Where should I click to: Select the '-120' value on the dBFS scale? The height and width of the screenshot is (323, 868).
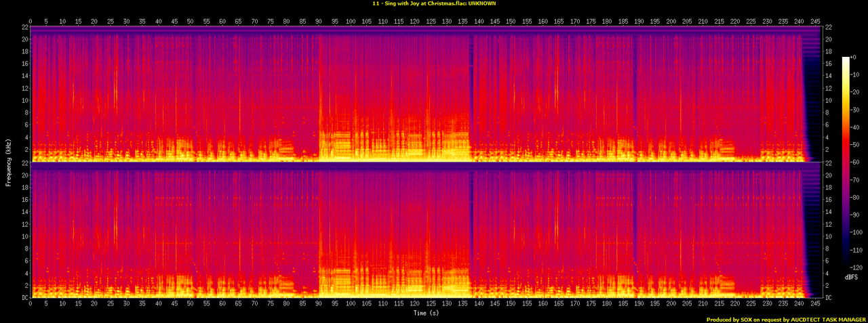[x=856, y=269]
